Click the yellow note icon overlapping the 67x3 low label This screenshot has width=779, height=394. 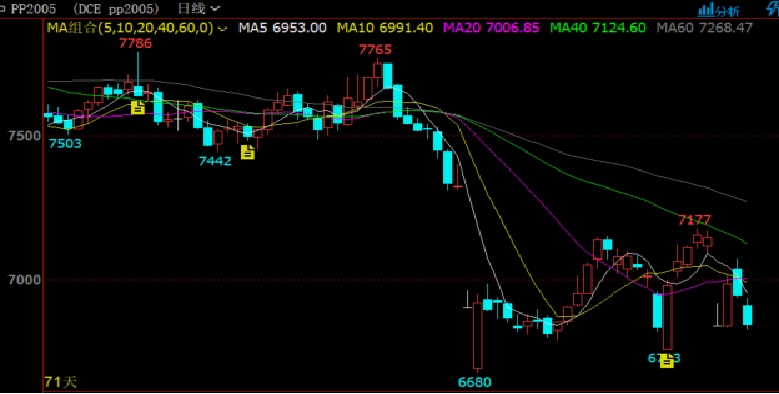pyautogui.click(x=667, y=360)
